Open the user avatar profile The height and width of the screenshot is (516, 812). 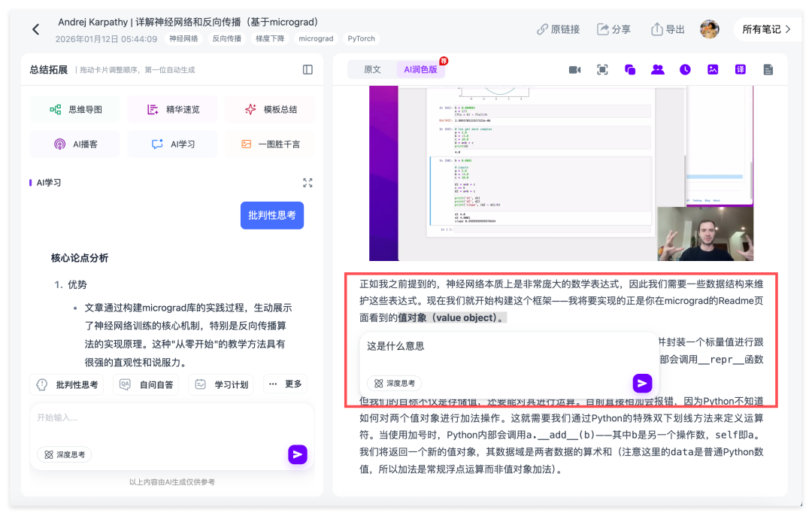point(710,29)
